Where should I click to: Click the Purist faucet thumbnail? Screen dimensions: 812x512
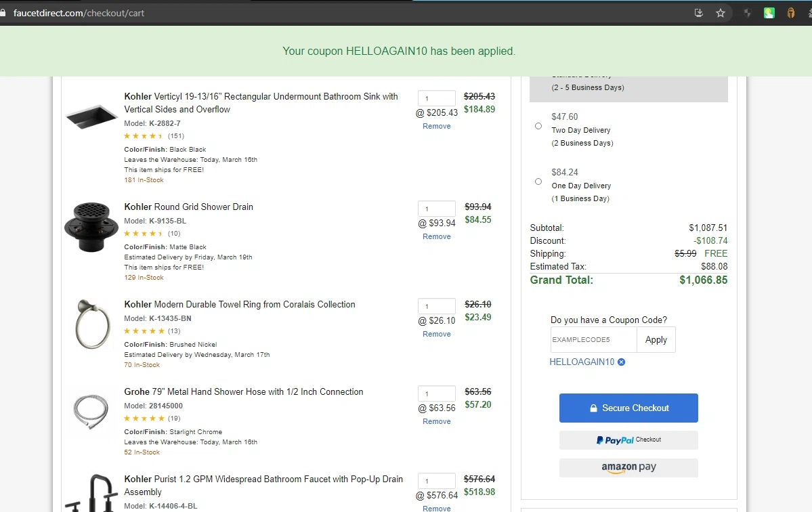point(91,493)
